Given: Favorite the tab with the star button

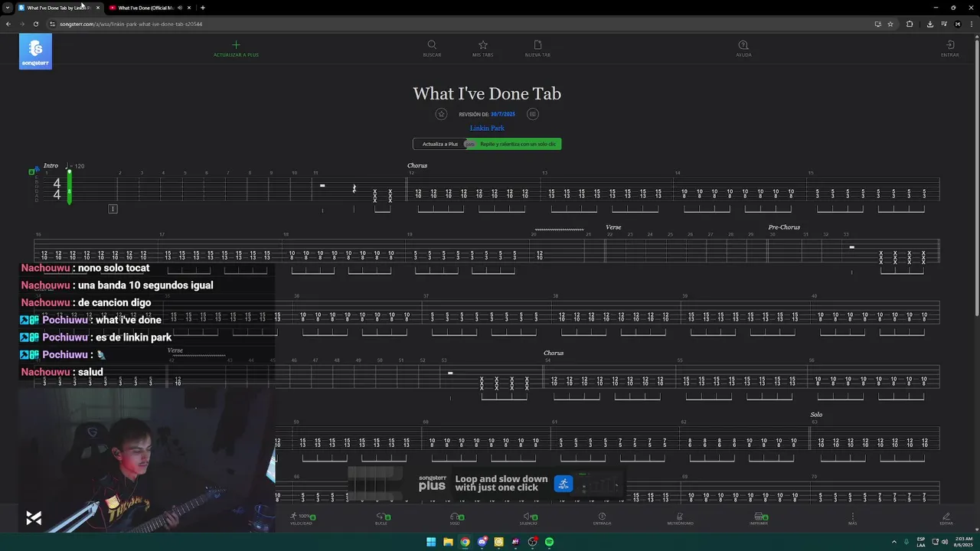Looking at the screenshot, I should pyautogui.click(x=441, y=114).
